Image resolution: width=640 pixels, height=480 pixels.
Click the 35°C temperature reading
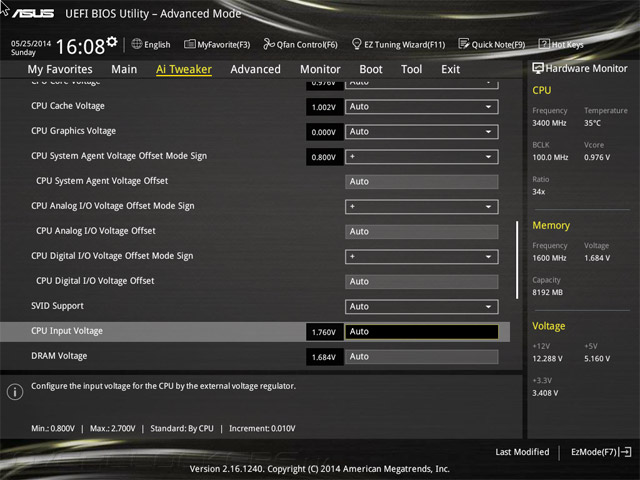tap(592, 123)
